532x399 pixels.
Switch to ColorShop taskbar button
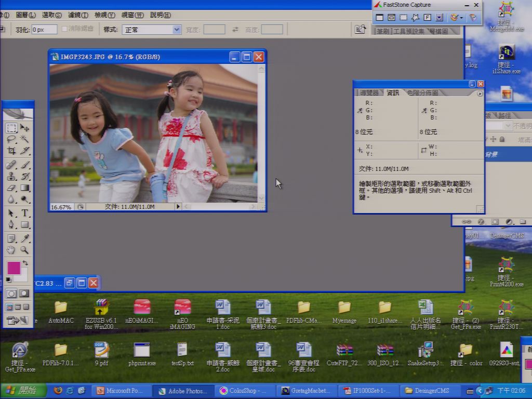tap(243, 391)
